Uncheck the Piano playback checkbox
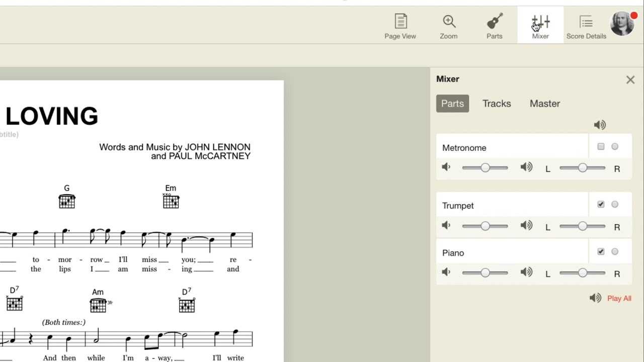Image resolution: width=644 pixels, height=362 pixels. (601, 252)
